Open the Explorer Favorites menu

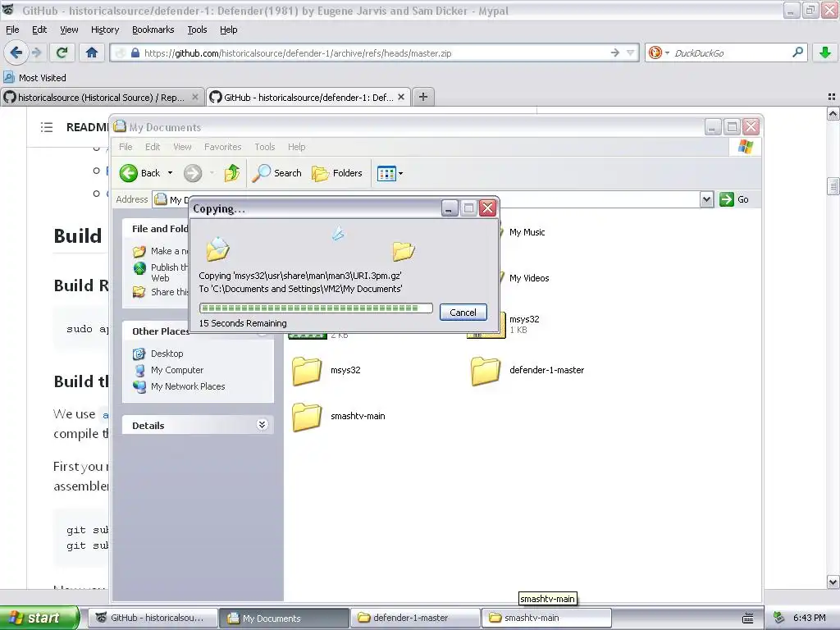tap(222, 147)
